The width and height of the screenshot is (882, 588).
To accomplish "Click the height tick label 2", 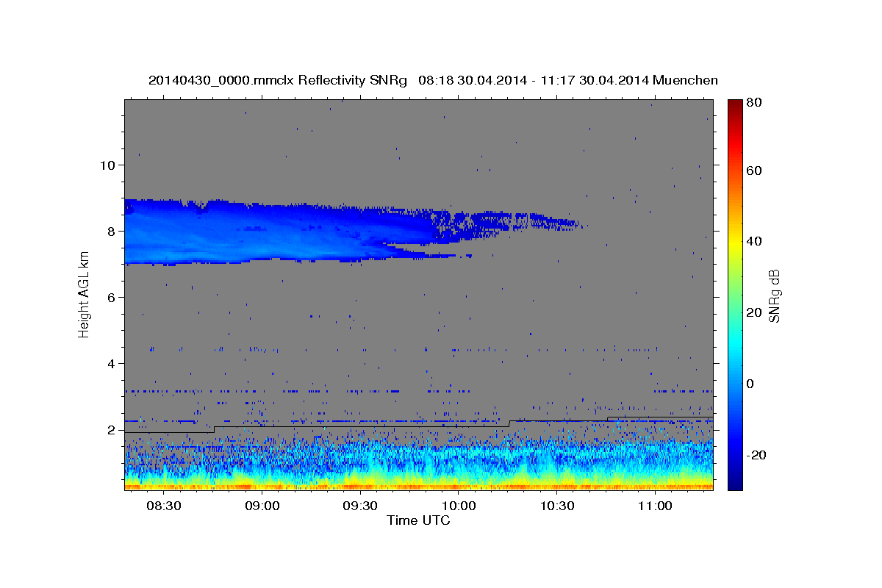I will coord(111,429).
